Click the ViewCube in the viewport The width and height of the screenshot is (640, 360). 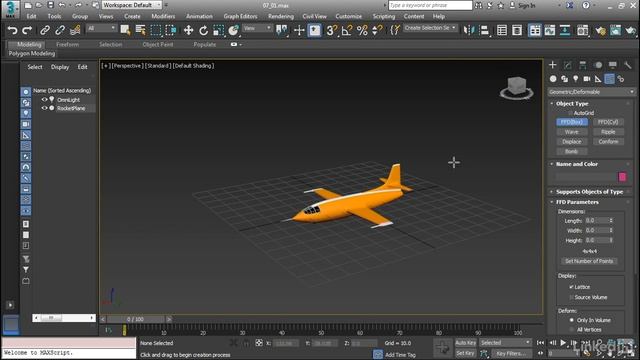pos(516,87)
